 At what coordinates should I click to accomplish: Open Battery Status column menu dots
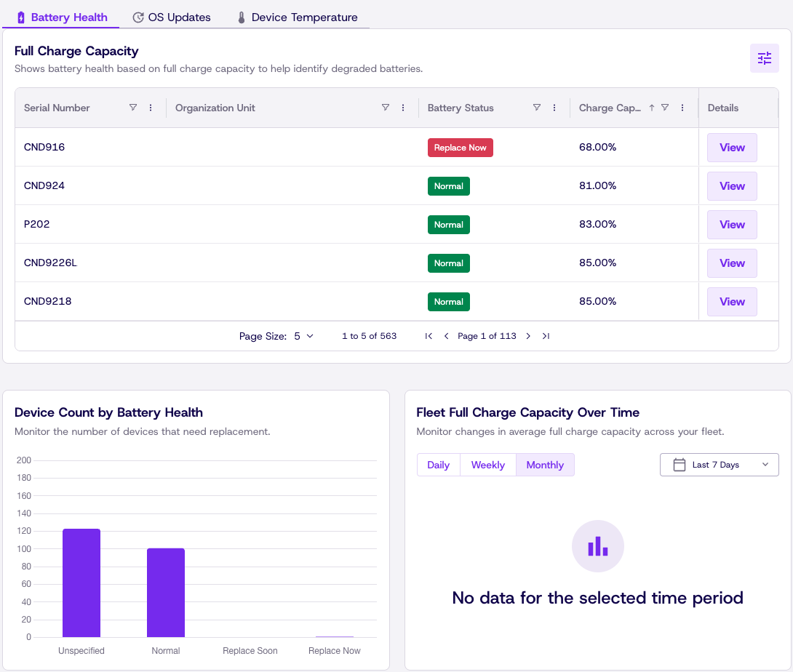pyautogui.click(x=554, y=107)
